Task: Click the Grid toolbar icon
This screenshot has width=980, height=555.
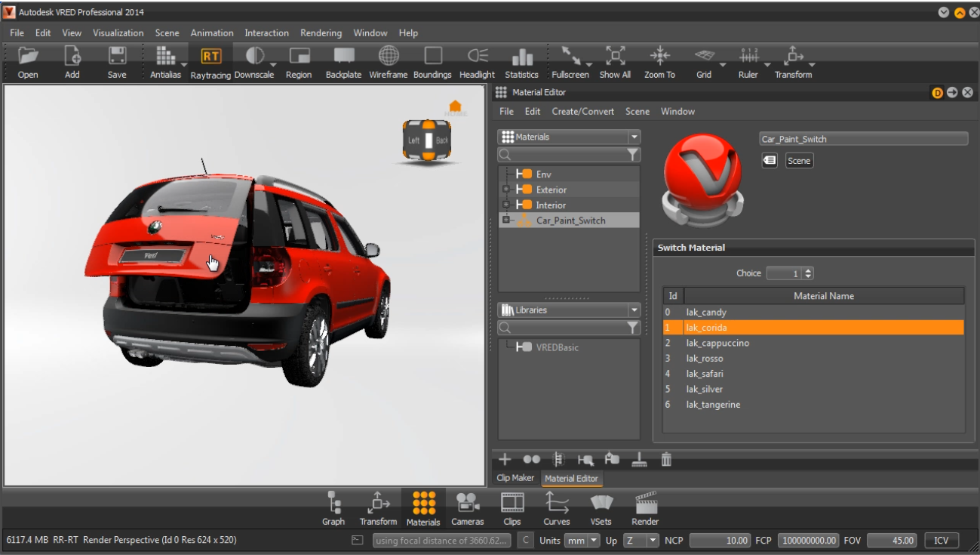Action: (x=705, y=56)
